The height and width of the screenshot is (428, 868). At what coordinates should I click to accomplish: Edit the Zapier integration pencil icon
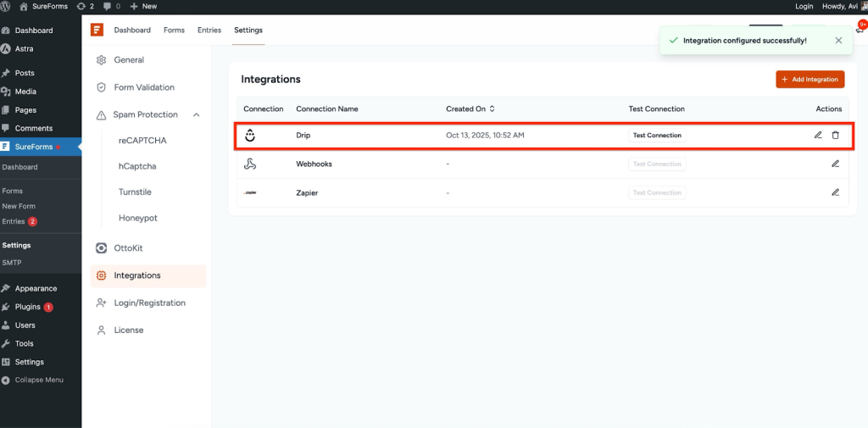pyautogui.click(x=835, y=192)
